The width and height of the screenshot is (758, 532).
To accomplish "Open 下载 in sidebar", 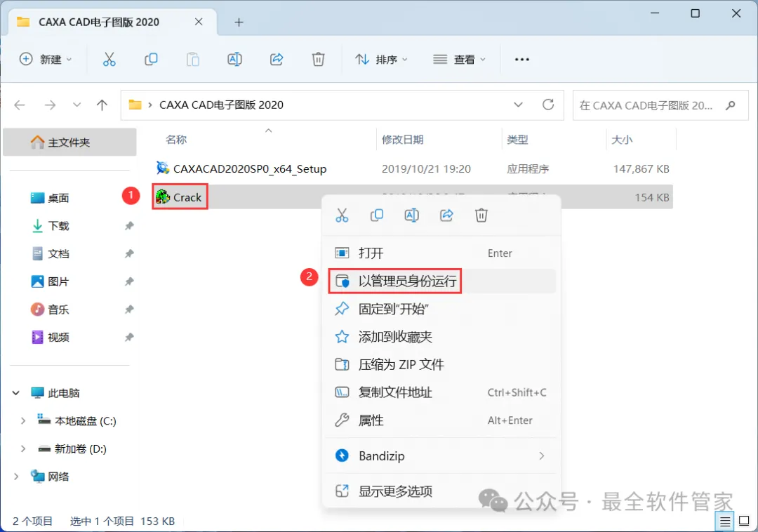I will (58, 226).
